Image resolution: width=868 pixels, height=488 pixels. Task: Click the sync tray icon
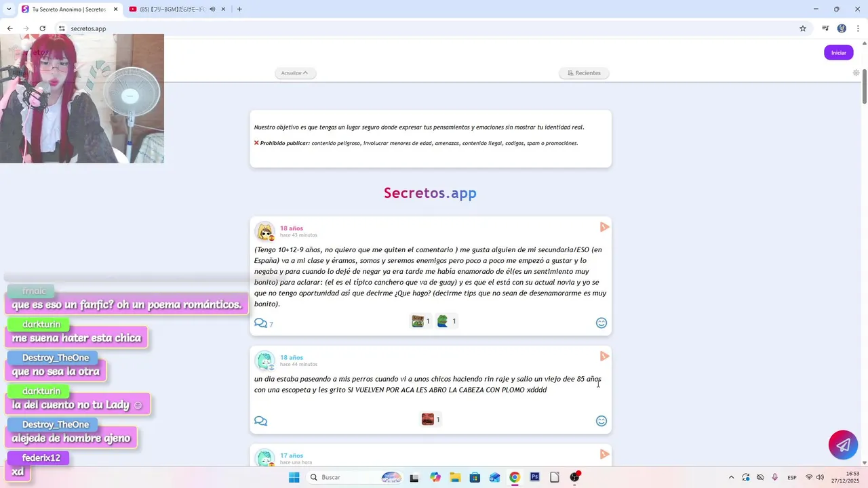[746, 477]
